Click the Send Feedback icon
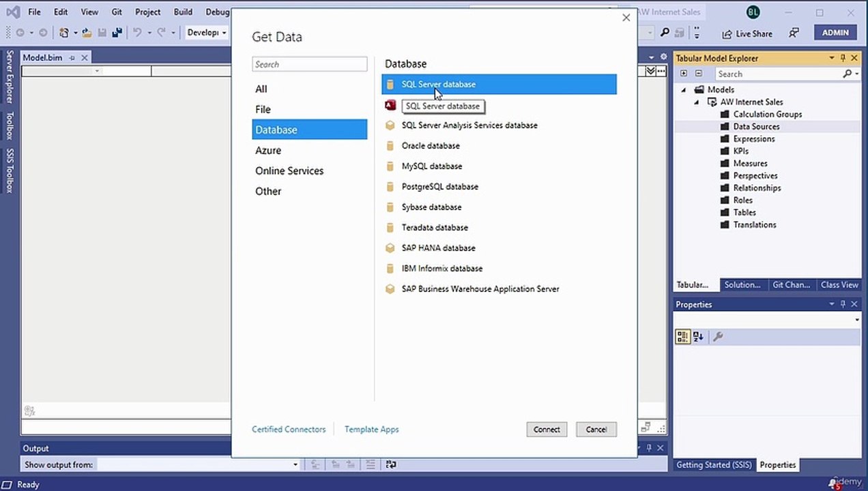The width and height of the screenshot is (868, 491). (794, 33)
